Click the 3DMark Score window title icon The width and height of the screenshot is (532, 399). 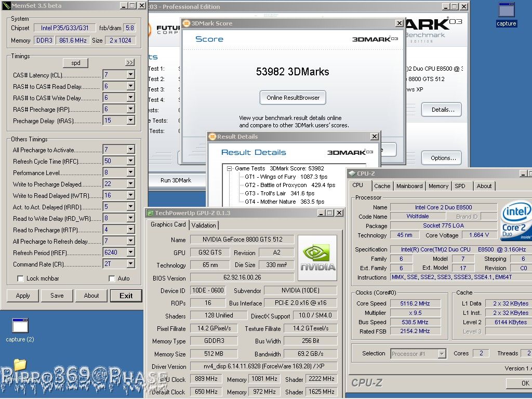tap(187, 23)
